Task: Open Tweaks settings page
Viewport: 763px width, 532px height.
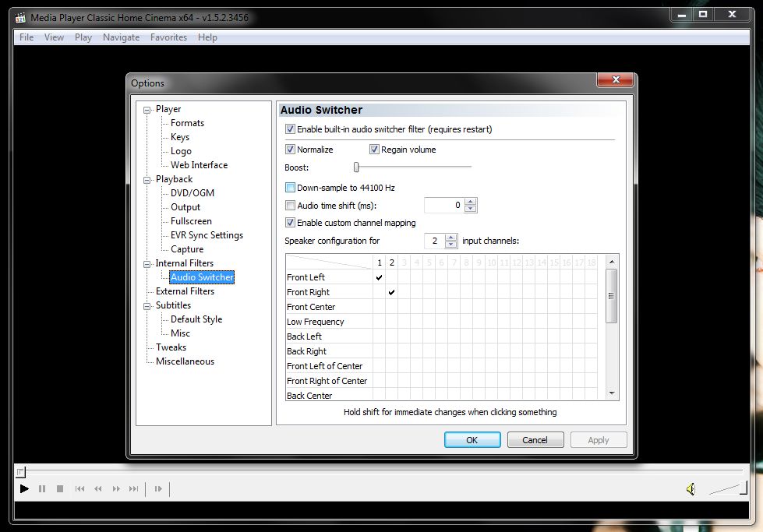Action: point(171,347)
